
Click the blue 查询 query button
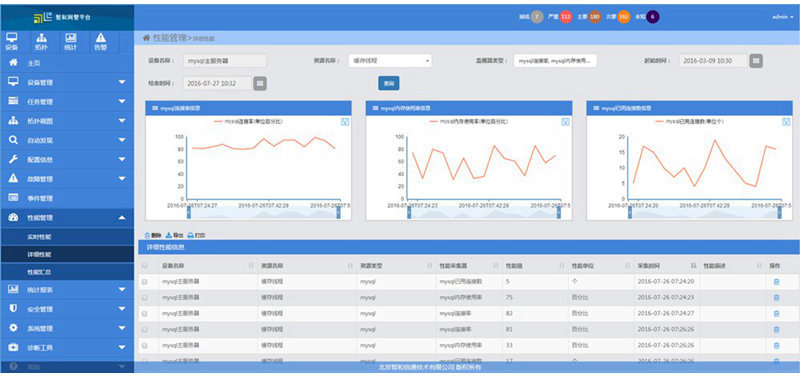[389, 83]
